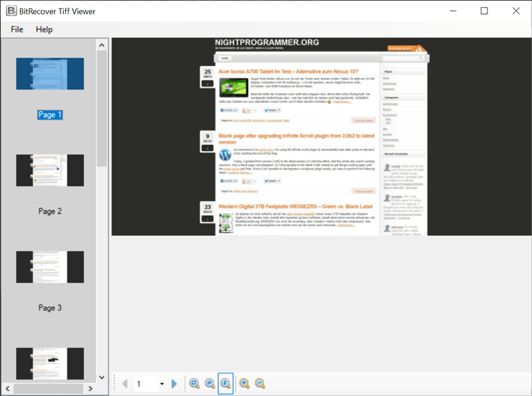Click thumbnail panel scroll left arrow
532x396 pixels.
[7, 389]
